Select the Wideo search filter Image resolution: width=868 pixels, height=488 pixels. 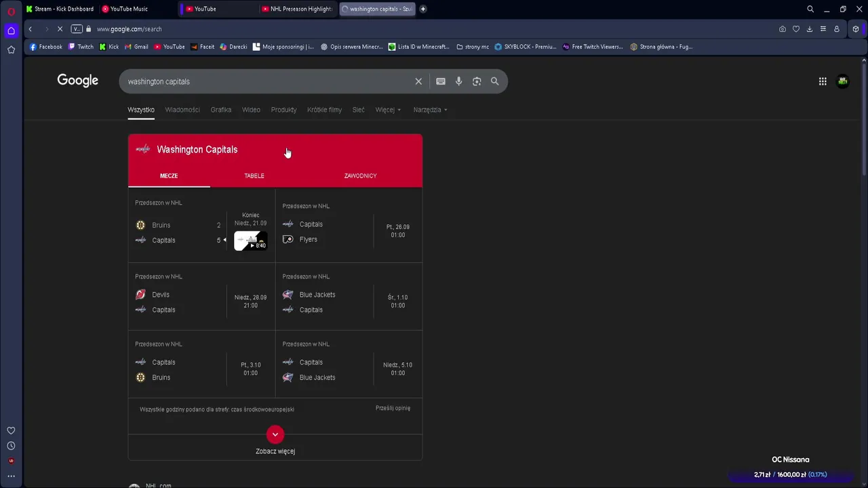[251, 110]
